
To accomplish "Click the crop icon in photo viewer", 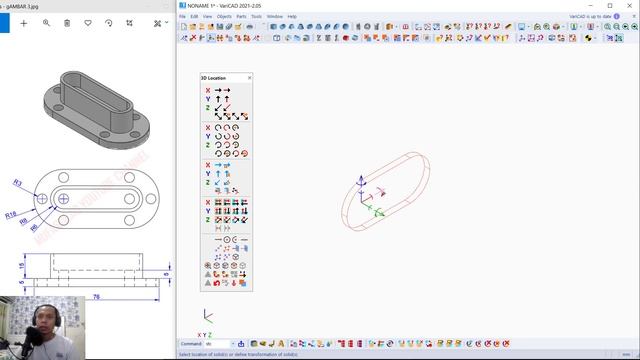I will (129, 23).
